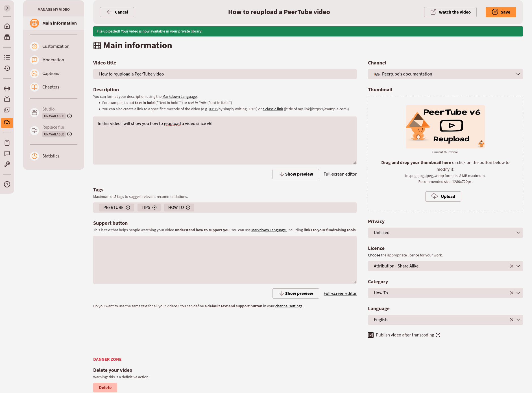The height and width of the screenshot is (393, 532).
Task: Go to the Moderation section
Action: [54, 60]
